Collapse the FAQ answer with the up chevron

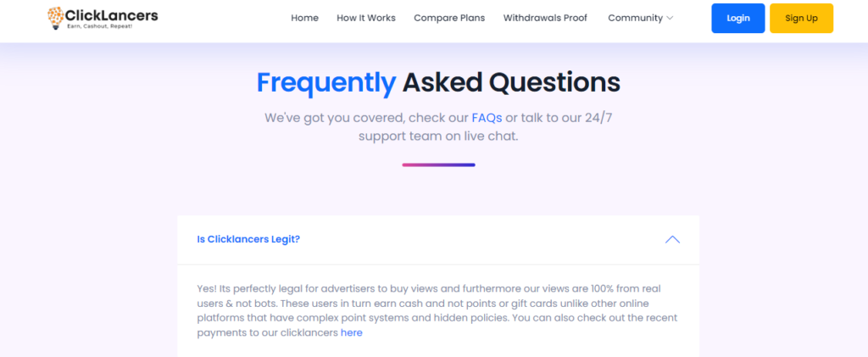(x=672, y=239)
